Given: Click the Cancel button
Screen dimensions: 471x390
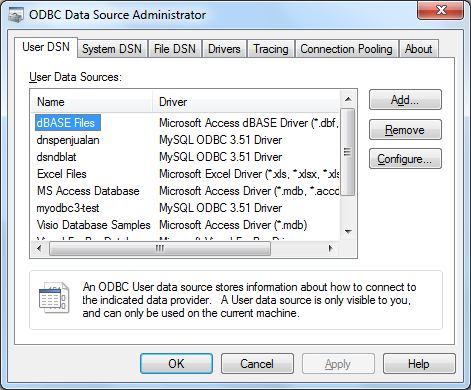Looking at the screenshot, I should (257, 364).
